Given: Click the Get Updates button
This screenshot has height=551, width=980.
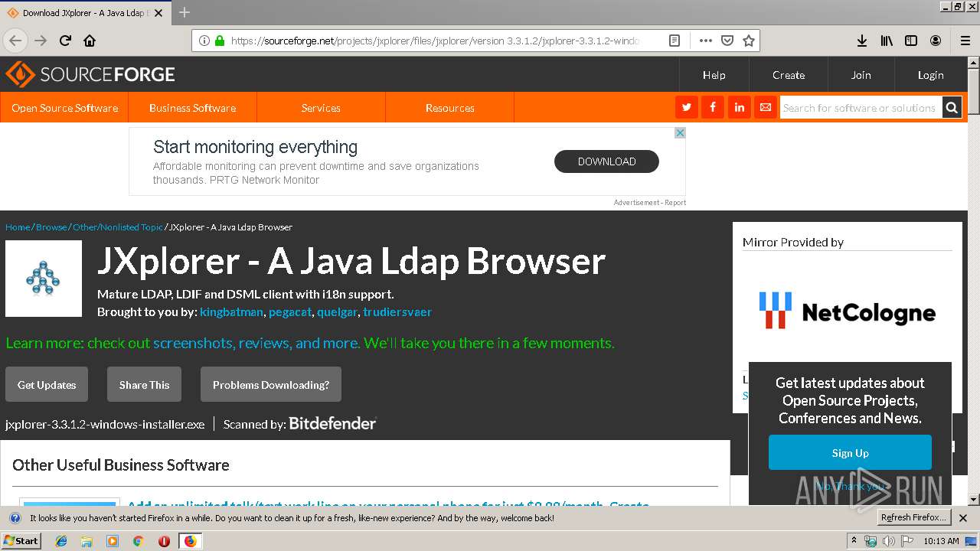Looking at the screenshot, I should [x=47, y=384].
